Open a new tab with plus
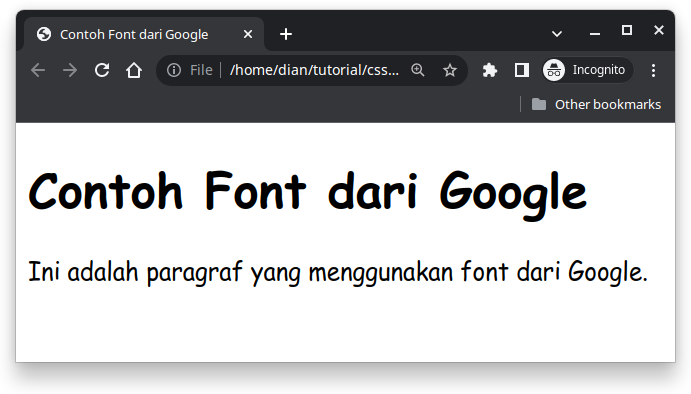This screenshot has width=691, height=394. (286, 34)
